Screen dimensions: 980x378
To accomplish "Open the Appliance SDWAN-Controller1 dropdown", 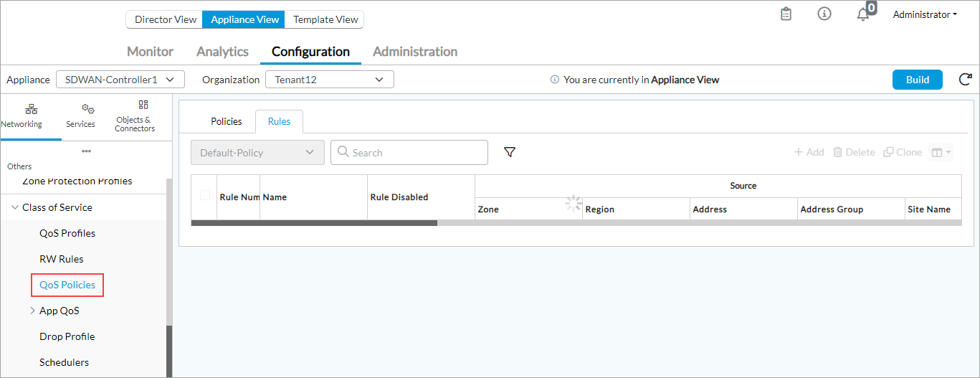I will pyautogui.click(x=120, y=80).
